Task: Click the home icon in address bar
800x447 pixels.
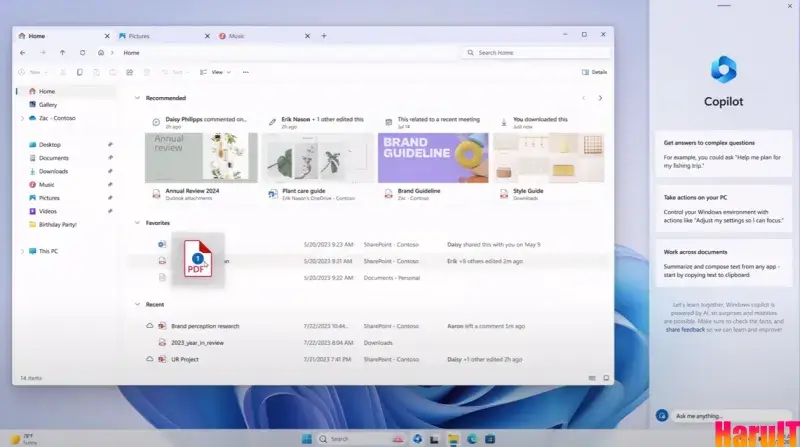Action: pyautogui.click(x=101, y=53)
